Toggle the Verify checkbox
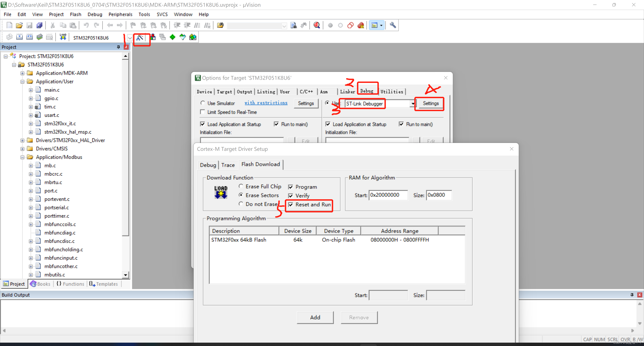The width and height of the screenshot is (644, 346). pos(290,196)
